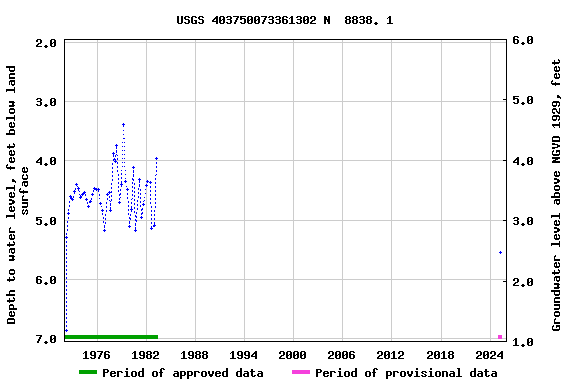Screen dimensions: 576x384
Task: Select the 'Period of approved data' legend label
Action: pos(183,373)
